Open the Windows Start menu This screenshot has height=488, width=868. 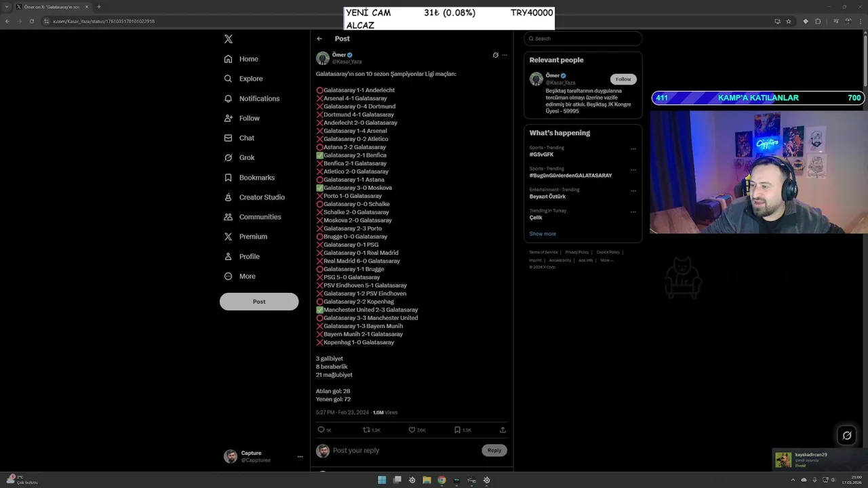click(382, 480)
